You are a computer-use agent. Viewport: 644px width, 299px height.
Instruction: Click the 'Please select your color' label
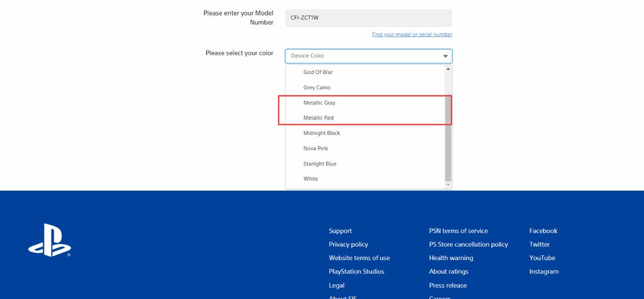(240, 53)
